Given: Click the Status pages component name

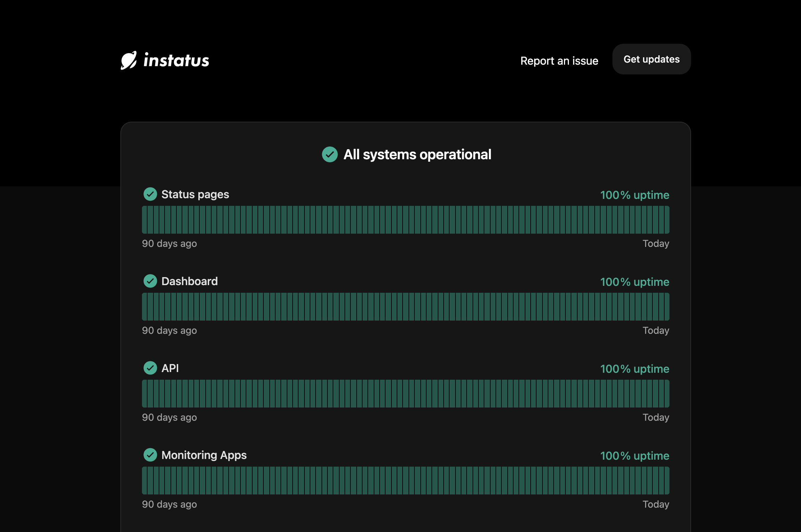Looking at the screenshot, I should coord(195,194).
